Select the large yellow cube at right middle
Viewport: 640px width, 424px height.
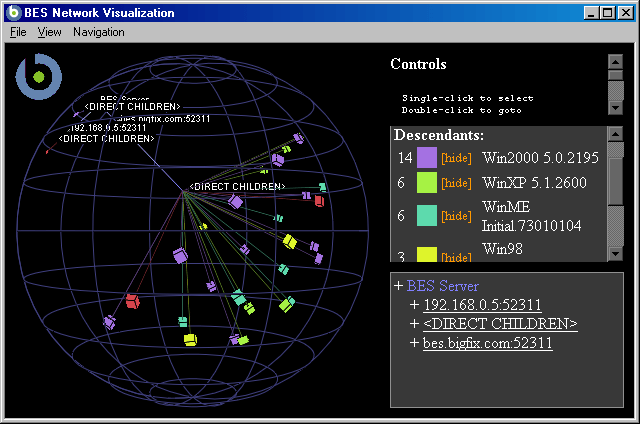point(290,241)
